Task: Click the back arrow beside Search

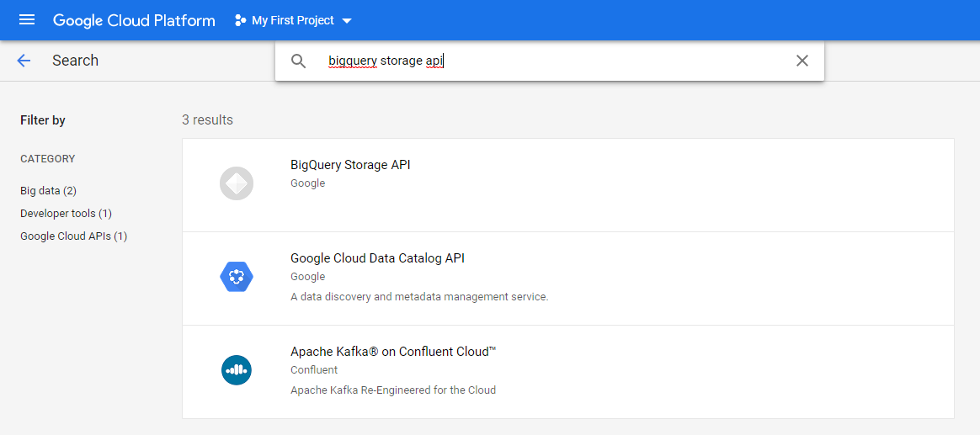Action: [x=24, y=61]
